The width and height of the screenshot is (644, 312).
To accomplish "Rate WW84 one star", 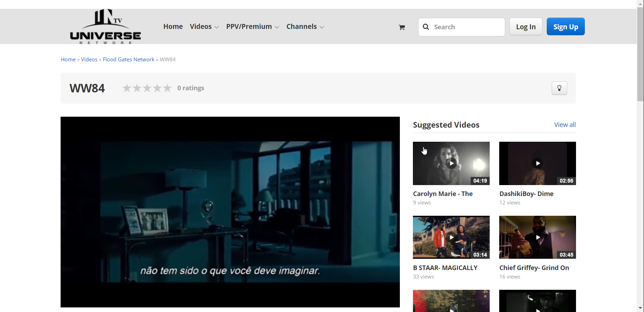I will tap(127, 88).
